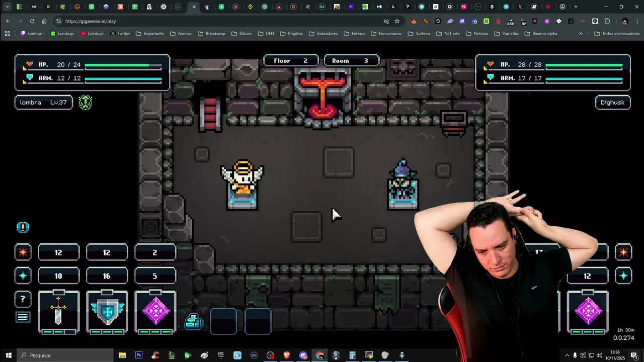Click the enemy's purple diamond spell card
644x362 pixels.
[x=588, y=312]
